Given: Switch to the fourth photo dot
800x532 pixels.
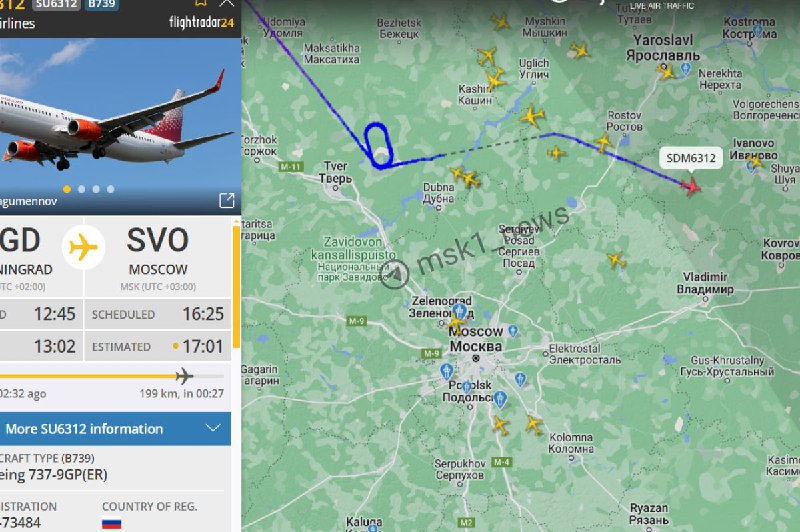Looking at the screenshot, I should pos(111,189).
